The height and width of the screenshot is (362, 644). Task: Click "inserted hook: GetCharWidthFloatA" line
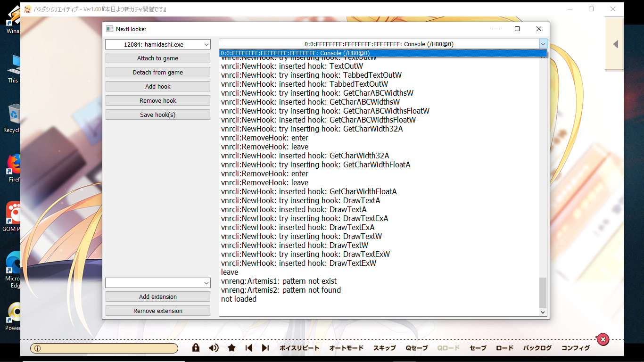(x=309, y=192)
